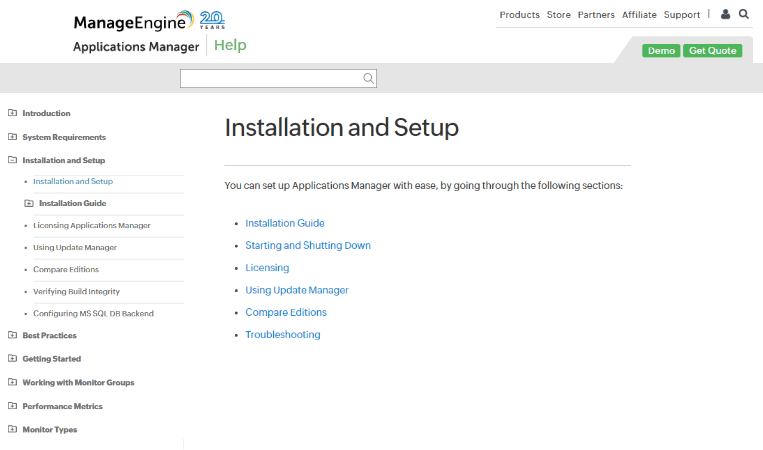The width and height of the screenshot is (763, 450).
Task: Click the Applications Manager title
Action: [x=136, y=47]
